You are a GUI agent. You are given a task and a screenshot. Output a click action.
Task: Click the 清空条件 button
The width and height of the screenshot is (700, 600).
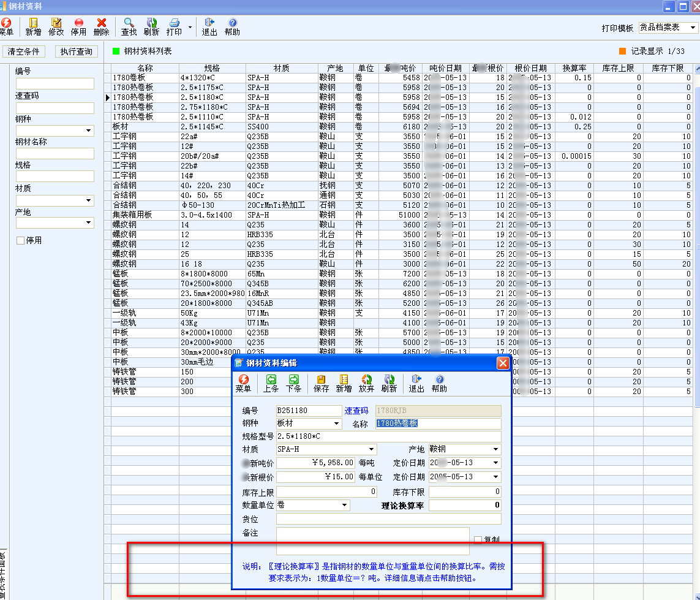pos(24,51)
